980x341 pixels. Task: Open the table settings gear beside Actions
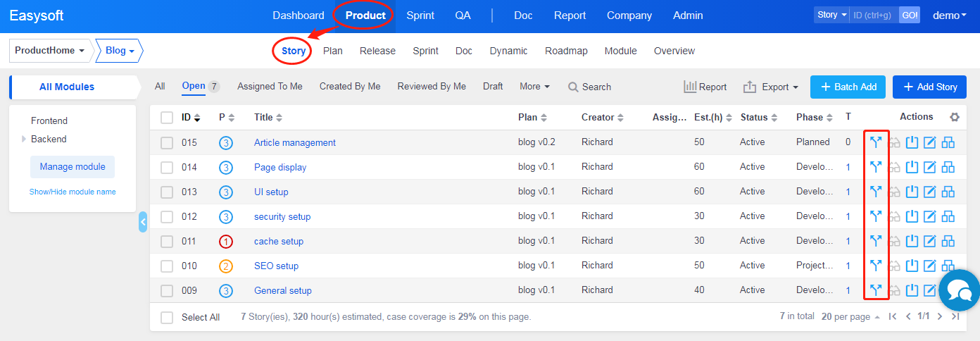[x=955, y=118]
